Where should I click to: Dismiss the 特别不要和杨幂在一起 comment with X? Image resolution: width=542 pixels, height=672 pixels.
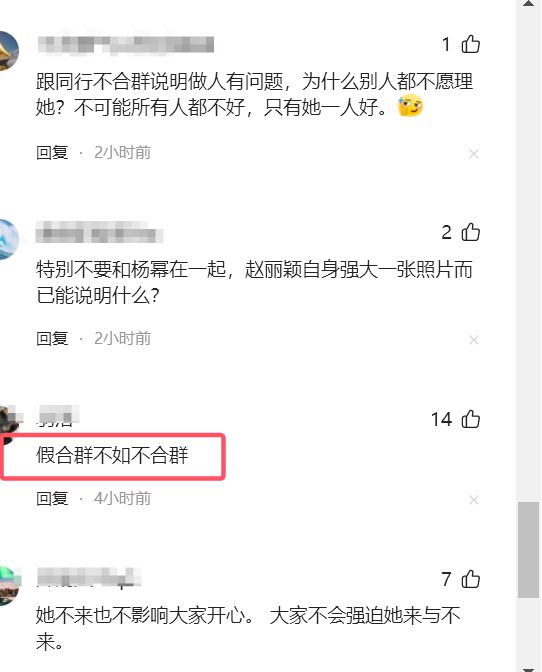click(473, 340)
